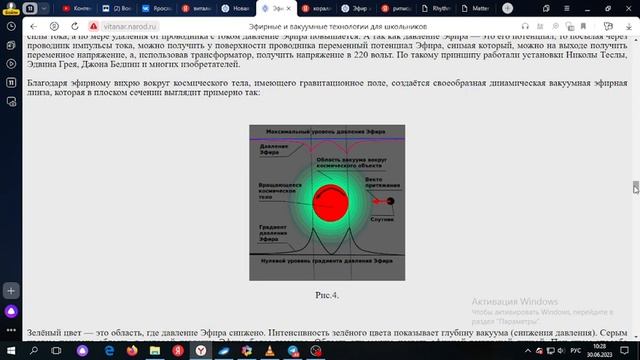Add a sidebar app with plus
Viewport: 640px width, 360px height.
[11, 291]
